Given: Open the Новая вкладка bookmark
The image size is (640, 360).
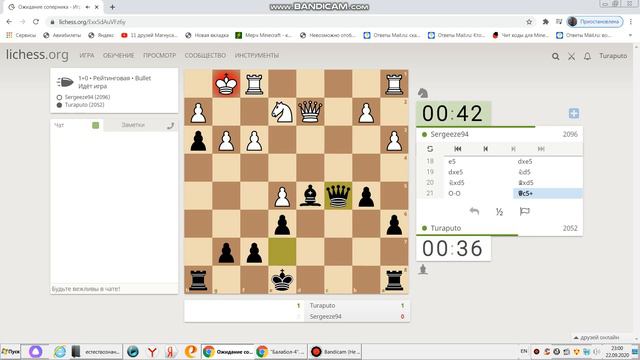Looking at the screenshot, I should point(207,36).
